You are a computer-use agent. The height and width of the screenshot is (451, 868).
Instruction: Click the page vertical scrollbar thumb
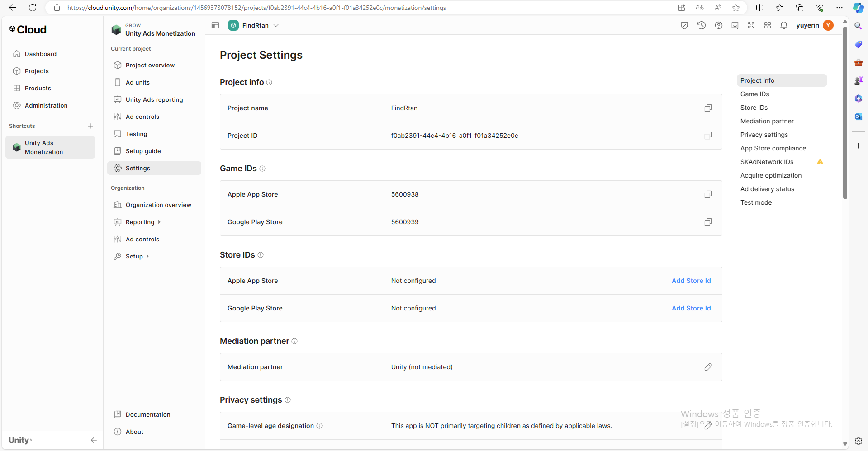pyautogui.click(x=845, y=113)
